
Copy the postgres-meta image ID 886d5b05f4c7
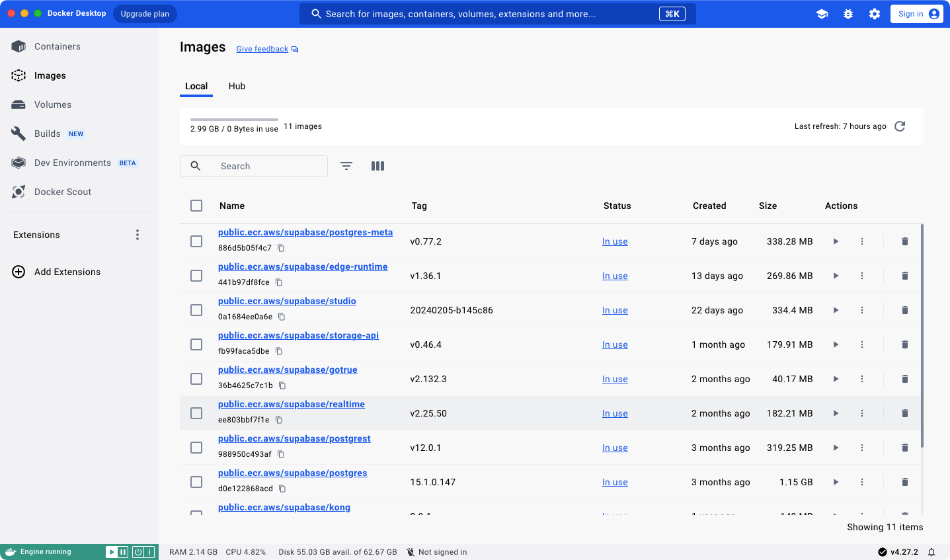point(281,248)
